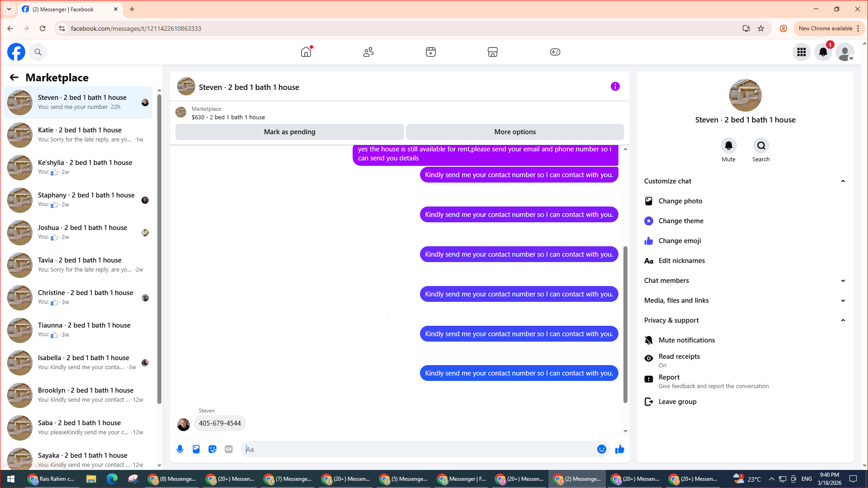The width and height of the screenshot is (868, 488).
Task: Open the Change theme option
Action: (681, 221)
